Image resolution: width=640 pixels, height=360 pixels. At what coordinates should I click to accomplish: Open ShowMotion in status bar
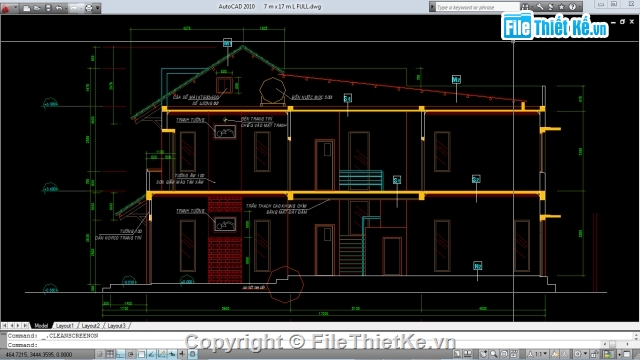coord(514,354)
